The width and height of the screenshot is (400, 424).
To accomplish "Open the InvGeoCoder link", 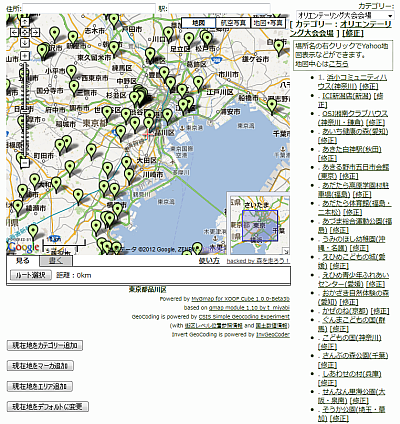I will tap(273, 334).
